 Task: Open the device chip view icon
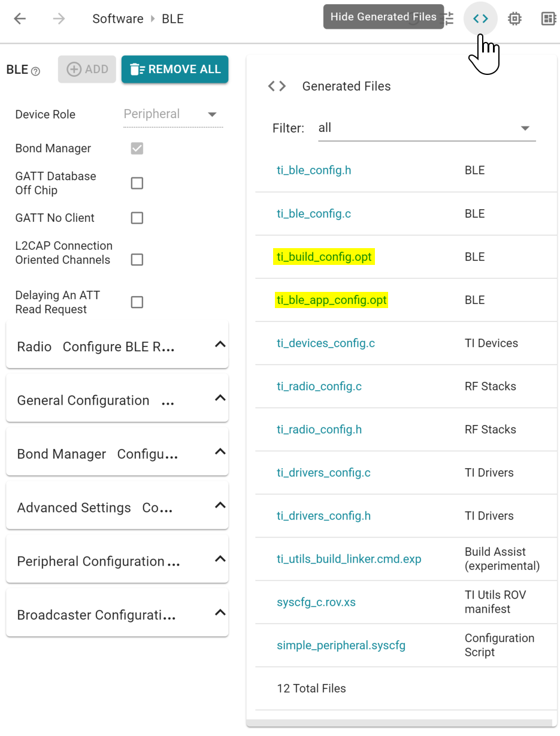click(x=514, y=19)
